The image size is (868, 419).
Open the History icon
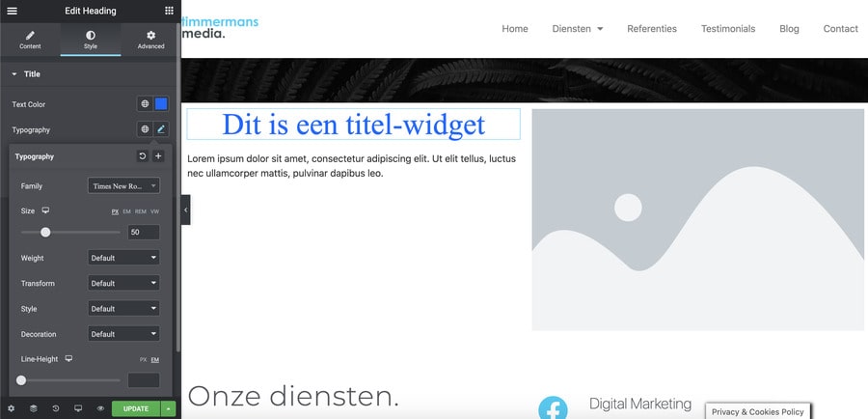[56, 408]
